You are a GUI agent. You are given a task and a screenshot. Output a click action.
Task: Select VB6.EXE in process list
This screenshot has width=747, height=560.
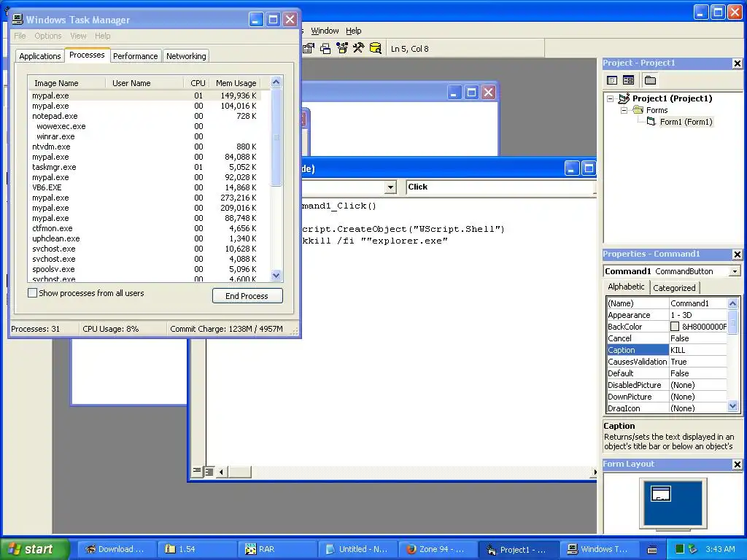[x=144, y=187]
